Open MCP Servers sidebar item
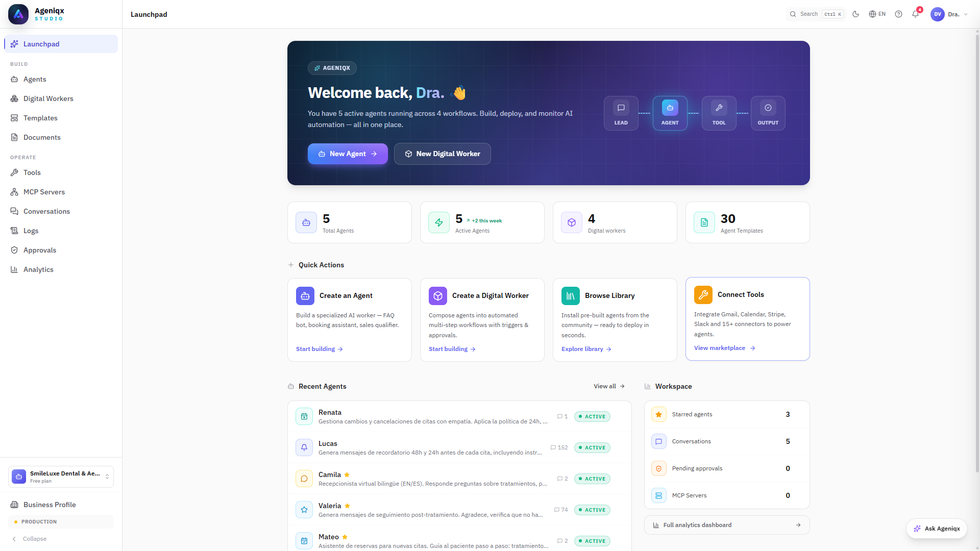980x551 pixels. pyautogui.click(x=61, y=192)
